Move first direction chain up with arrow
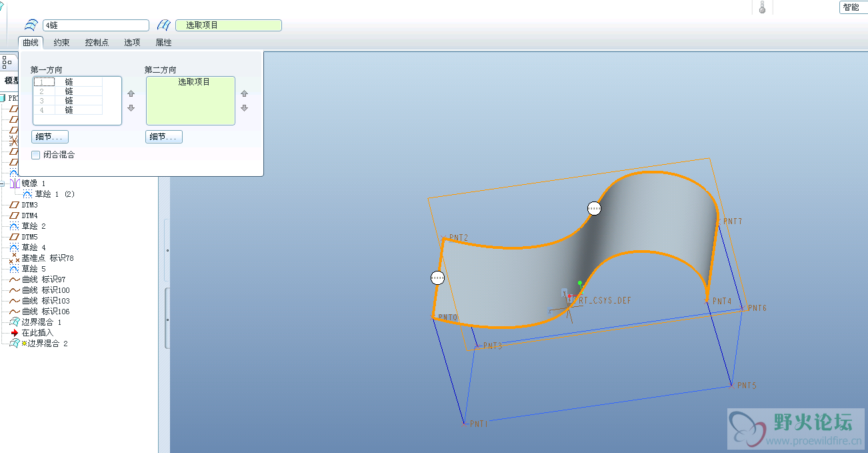The width and height of the screenshot is (868, 453). [x=131, y=94]
